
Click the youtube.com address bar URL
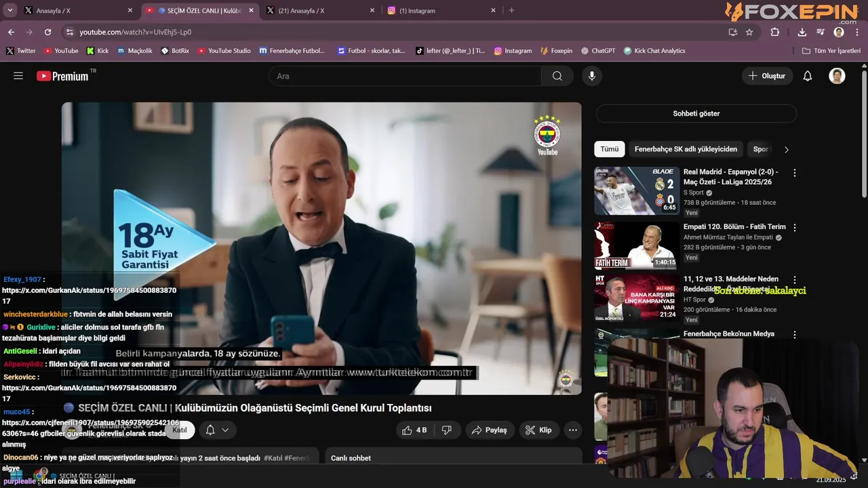(x=135, y=32)
